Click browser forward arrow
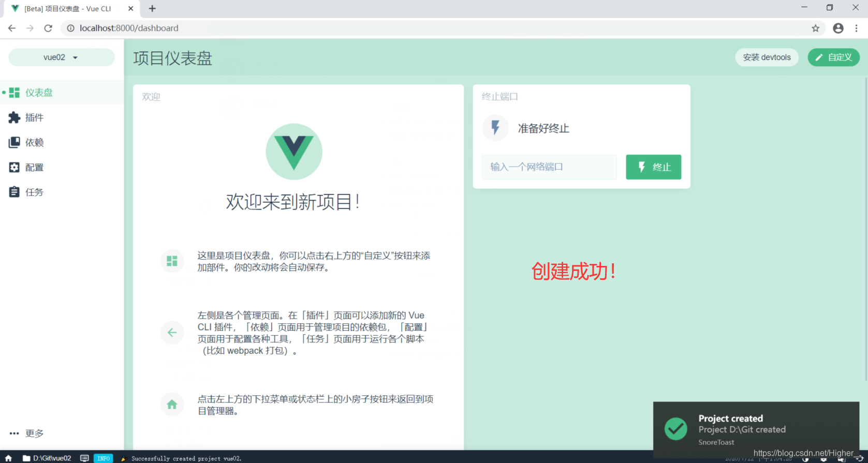The width and height of the screenshot is (868, 463). tap(30, 28)
